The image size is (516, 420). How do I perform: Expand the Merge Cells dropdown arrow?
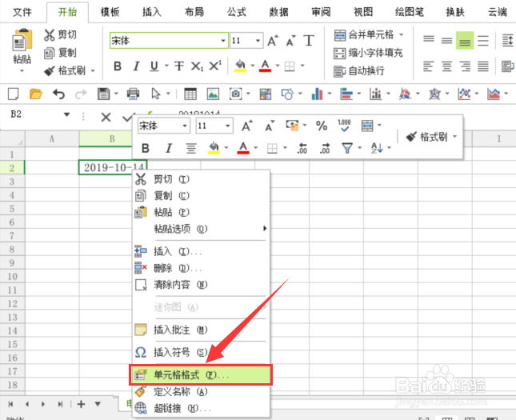point(401,34)
